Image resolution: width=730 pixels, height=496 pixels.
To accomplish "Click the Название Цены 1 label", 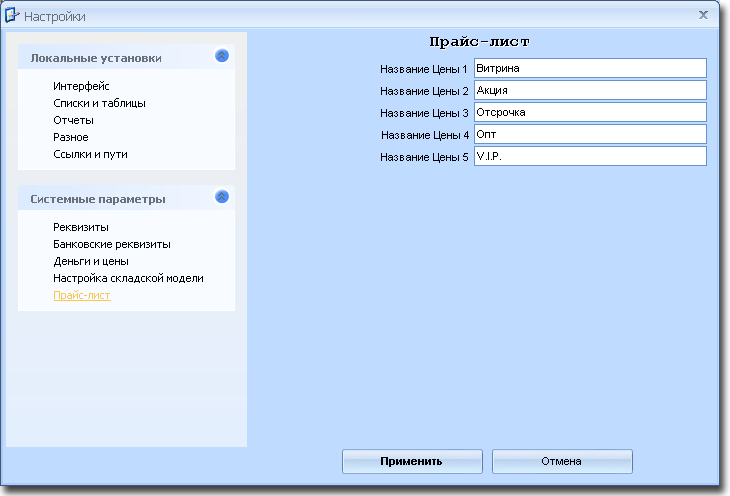I will [424, 69].
